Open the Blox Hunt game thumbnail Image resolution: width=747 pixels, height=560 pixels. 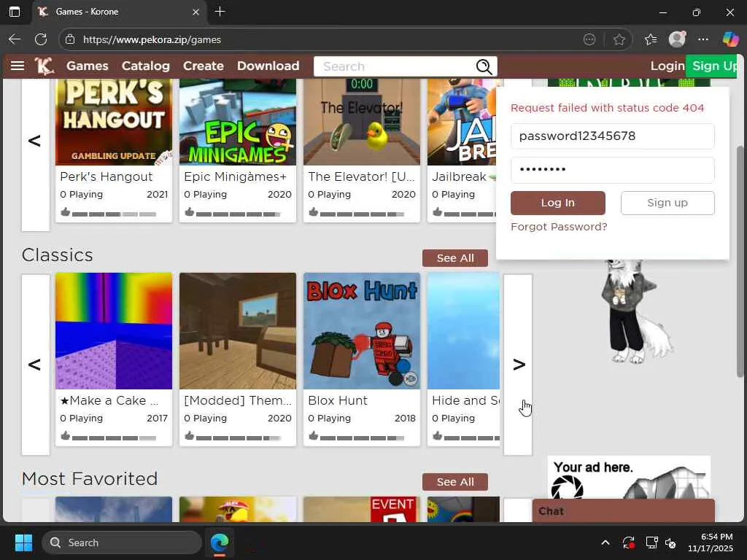click(x=362, y=331)
